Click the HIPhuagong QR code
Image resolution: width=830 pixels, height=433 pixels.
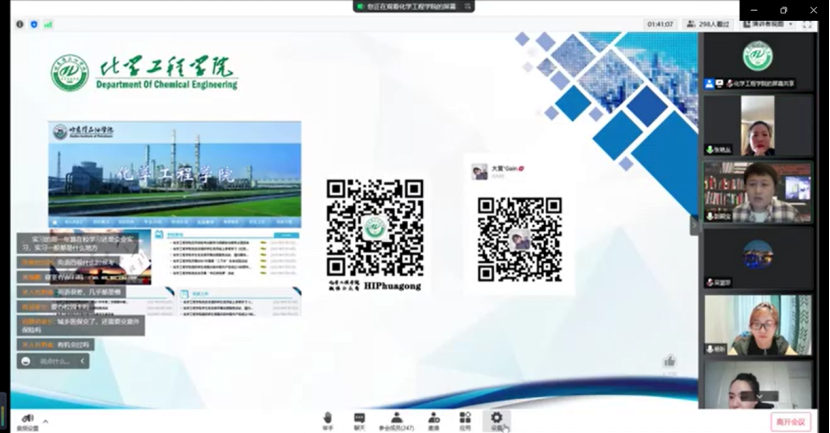pyautogui.click(x=375, y=228)
